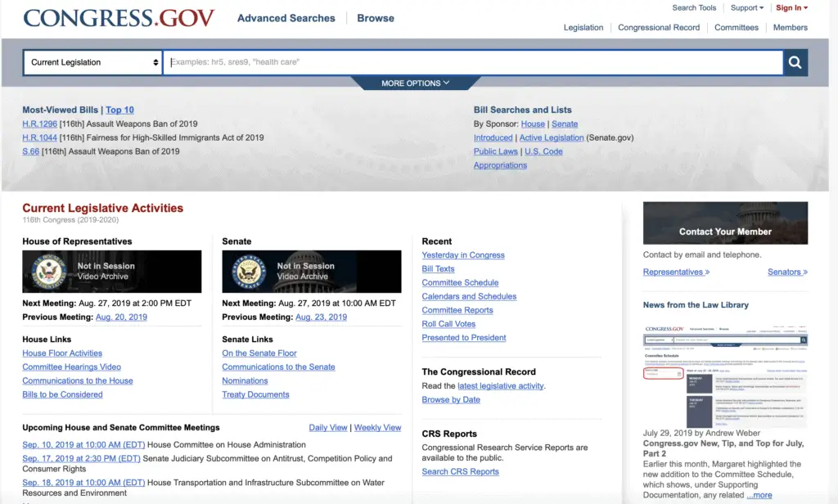Open House previous meeting Aug. 20, 2019
Screen dimensions: 838x504
[x=121, y=317]
